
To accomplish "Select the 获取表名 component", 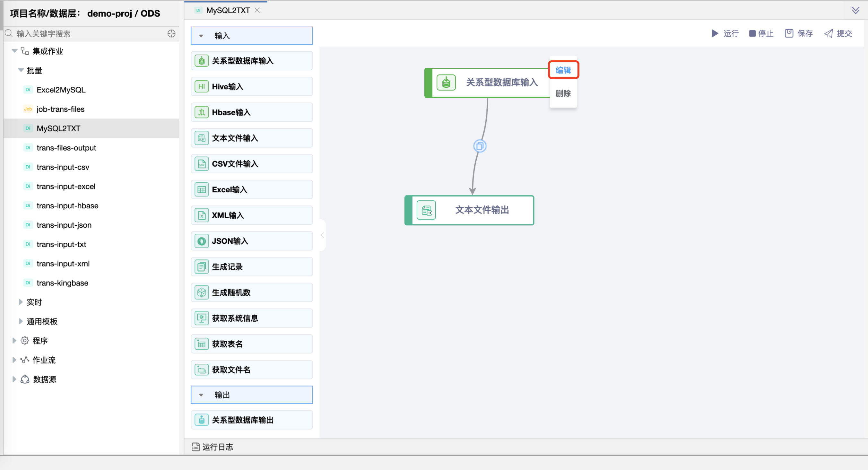I will click(x=251, y=344).
